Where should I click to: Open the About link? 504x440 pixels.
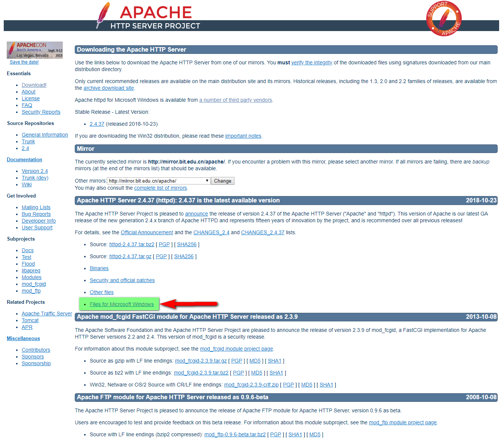[x=28, y=92]
